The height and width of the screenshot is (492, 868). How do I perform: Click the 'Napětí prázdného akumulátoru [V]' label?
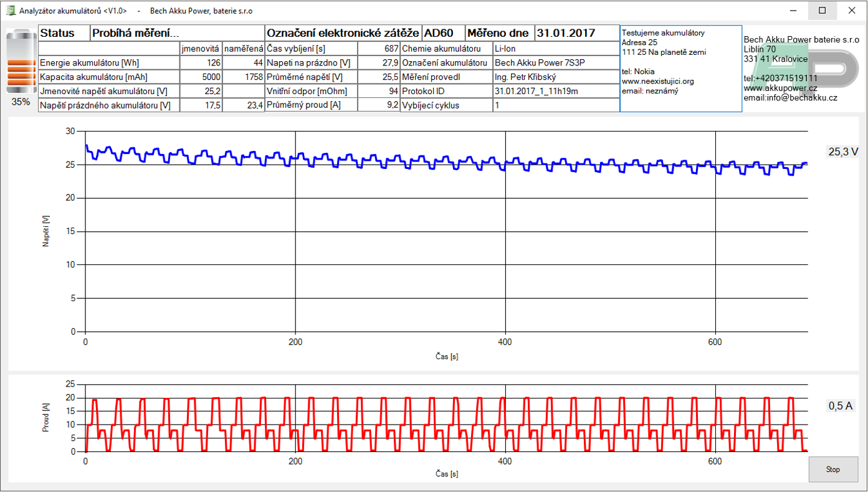point(105,105)
